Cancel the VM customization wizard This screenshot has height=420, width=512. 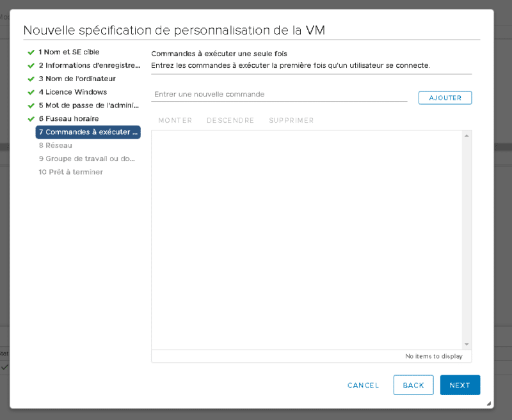(x=363, y=385)
